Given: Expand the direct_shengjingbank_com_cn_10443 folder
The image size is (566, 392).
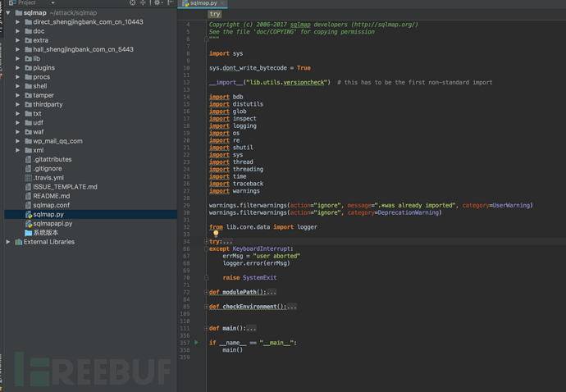Looking at the screenshot, I should tap(17, 22).
